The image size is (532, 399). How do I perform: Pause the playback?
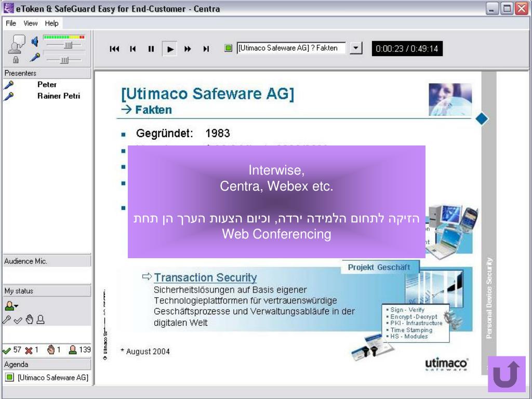click(151, 49)
